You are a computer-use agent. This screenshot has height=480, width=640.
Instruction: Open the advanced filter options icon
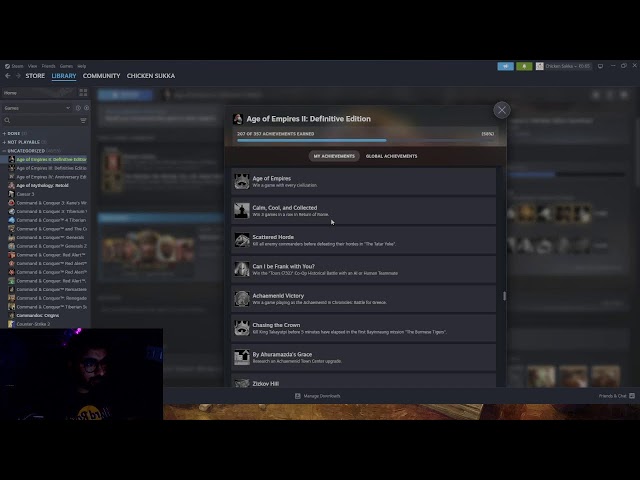[x=83, y=120]
